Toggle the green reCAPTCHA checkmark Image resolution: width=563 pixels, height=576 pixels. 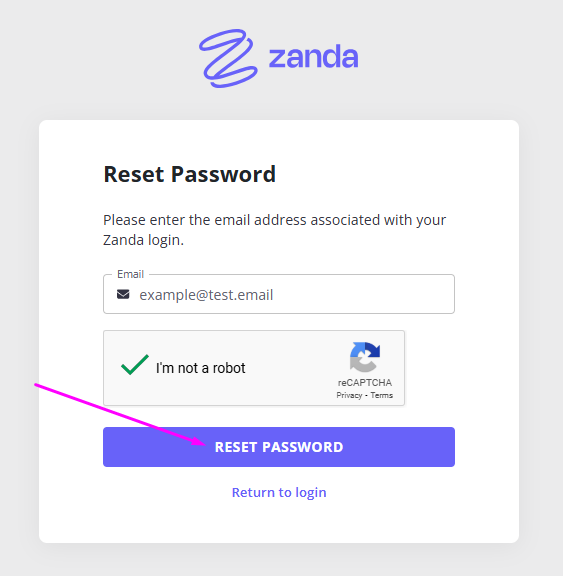[x=135, y=365]
